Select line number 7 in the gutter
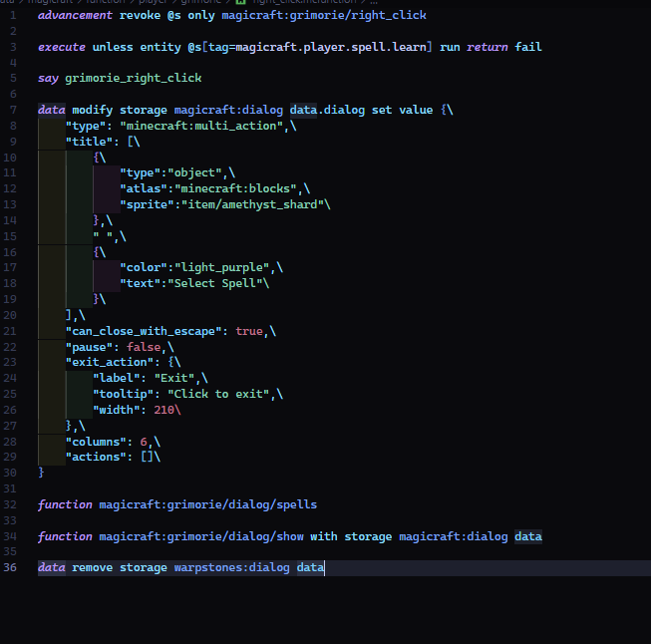The width and height of the screenshot is (651, 644). (13, 110)
